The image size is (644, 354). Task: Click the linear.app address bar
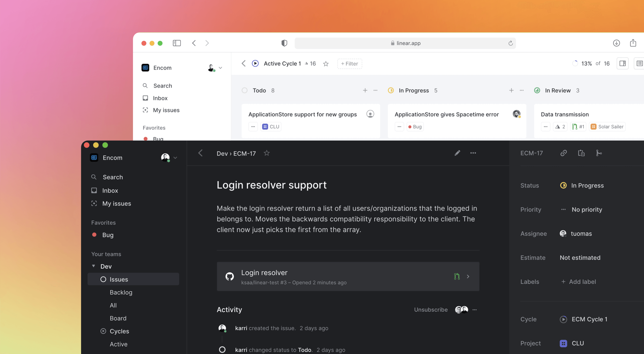(x=405, y=43)
